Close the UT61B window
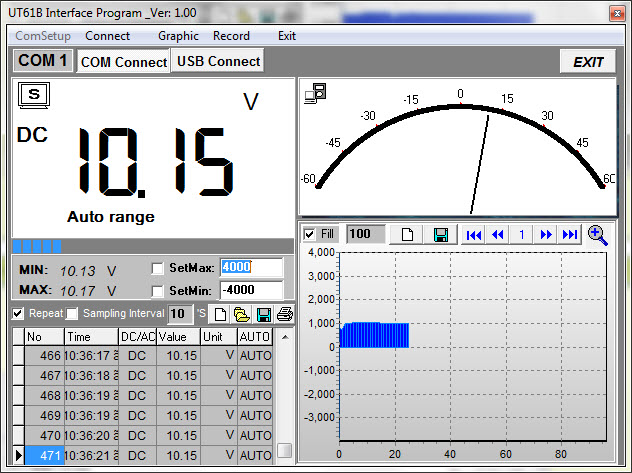 coord(617,14)
